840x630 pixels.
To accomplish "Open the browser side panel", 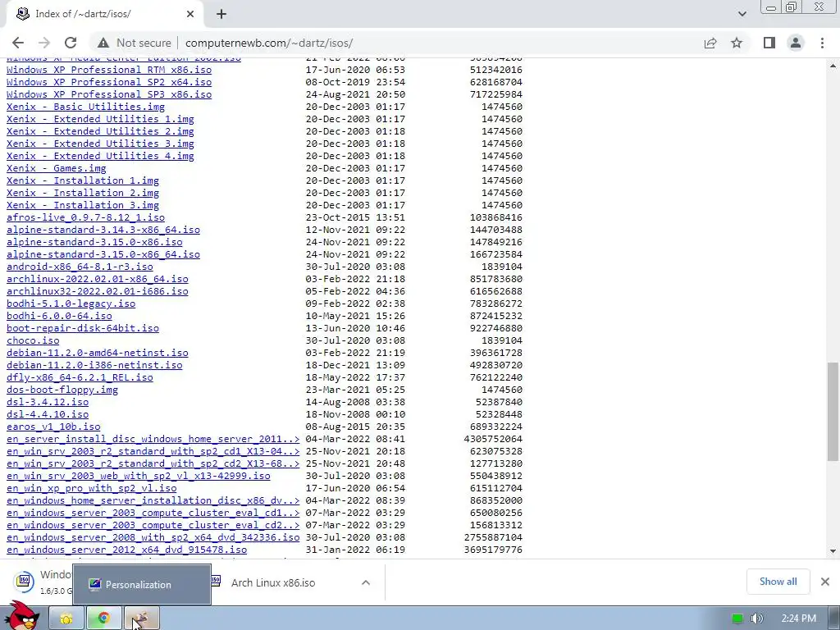I will (769, 43).
